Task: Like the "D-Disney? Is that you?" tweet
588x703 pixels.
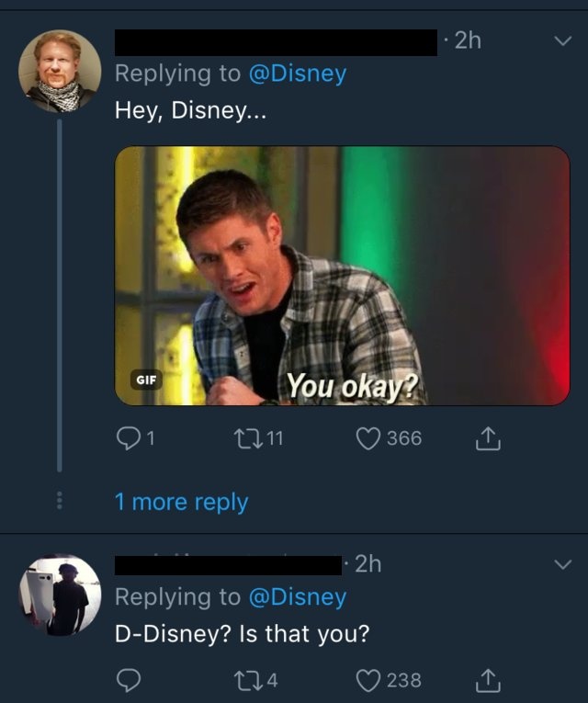Action: (370, 680)
